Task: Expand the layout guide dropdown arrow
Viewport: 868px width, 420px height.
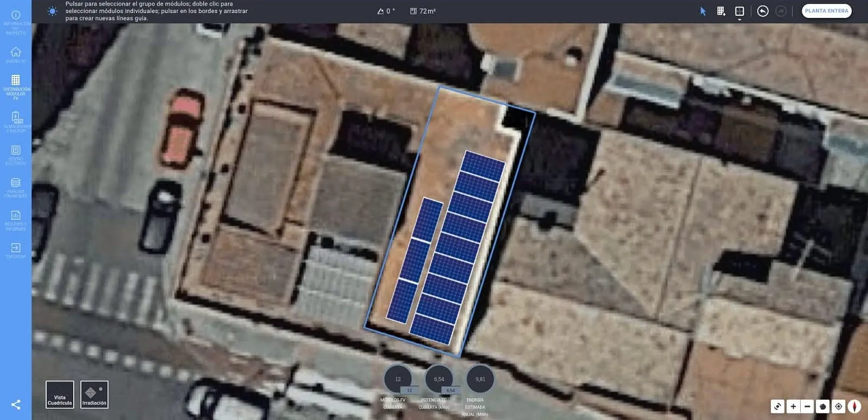Action: [x=739, y=20]
